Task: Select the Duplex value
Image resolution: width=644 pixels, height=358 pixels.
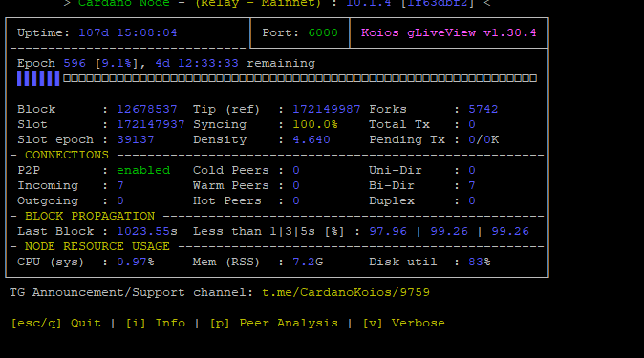Action: point(472,200)
